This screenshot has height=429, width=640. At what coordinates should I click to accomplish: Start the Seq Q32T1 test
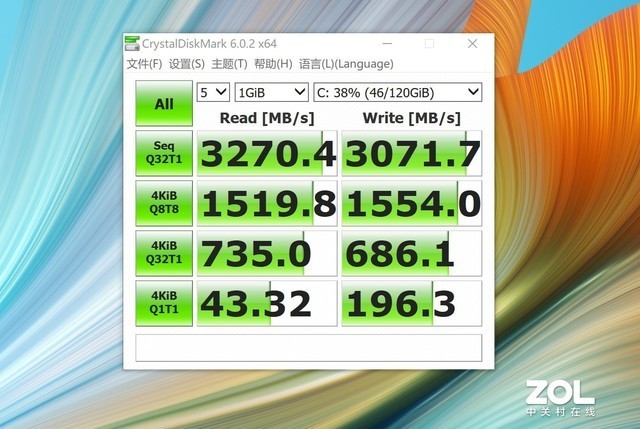coord(164,153)
